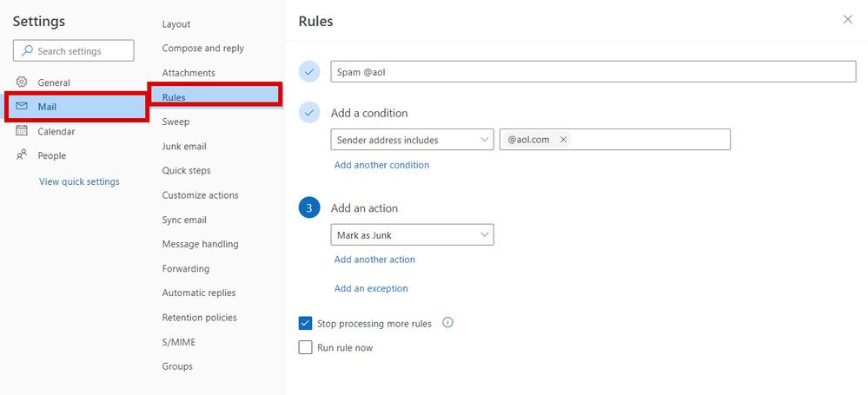Click the Calendar icon in sidebar
Image resolution: width=868 pixels, height=395 pixels.
[x=22, y=131]
